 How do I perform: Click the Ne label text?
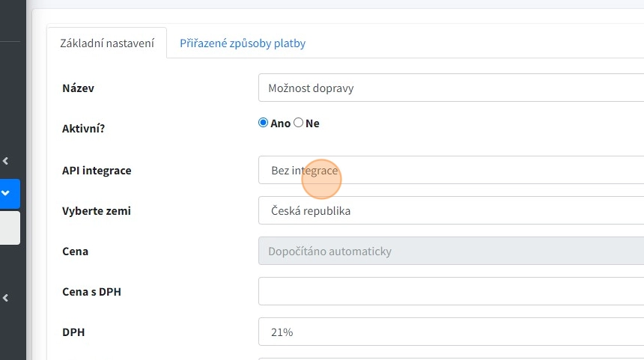312,123
